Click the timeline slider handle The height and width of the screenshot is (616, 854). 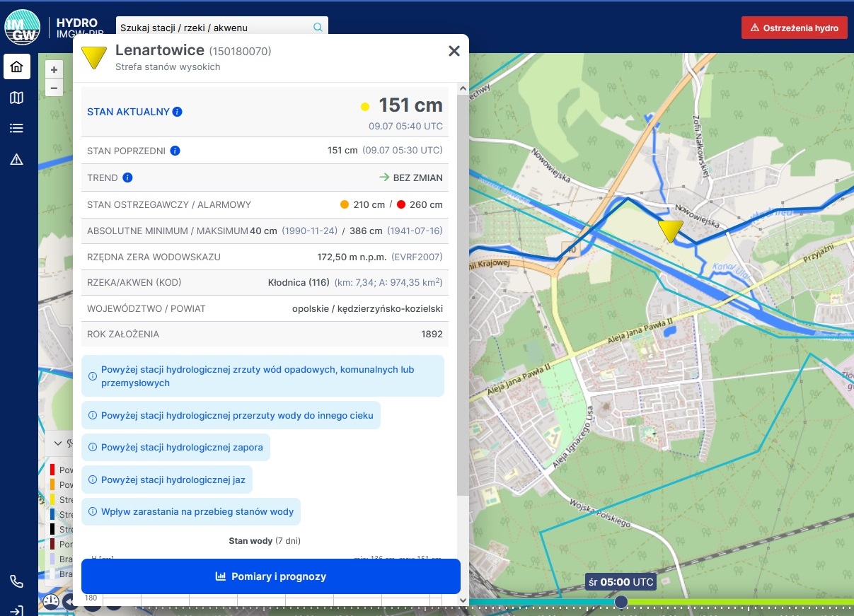point(621,601)
